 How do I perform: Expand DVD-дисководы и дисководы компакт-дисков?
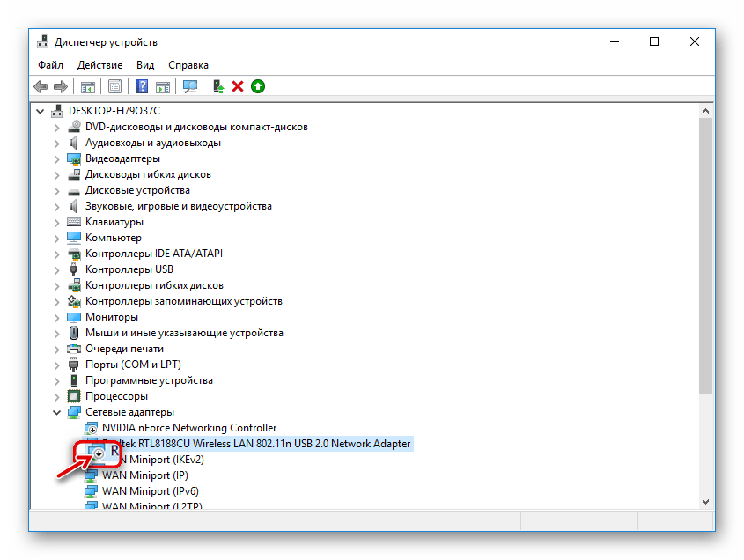(57, 128)
